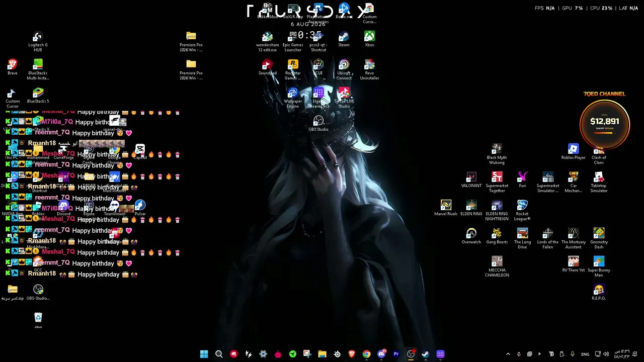Select the Revo Uninstaller desktop icon

tap(369, 70)
